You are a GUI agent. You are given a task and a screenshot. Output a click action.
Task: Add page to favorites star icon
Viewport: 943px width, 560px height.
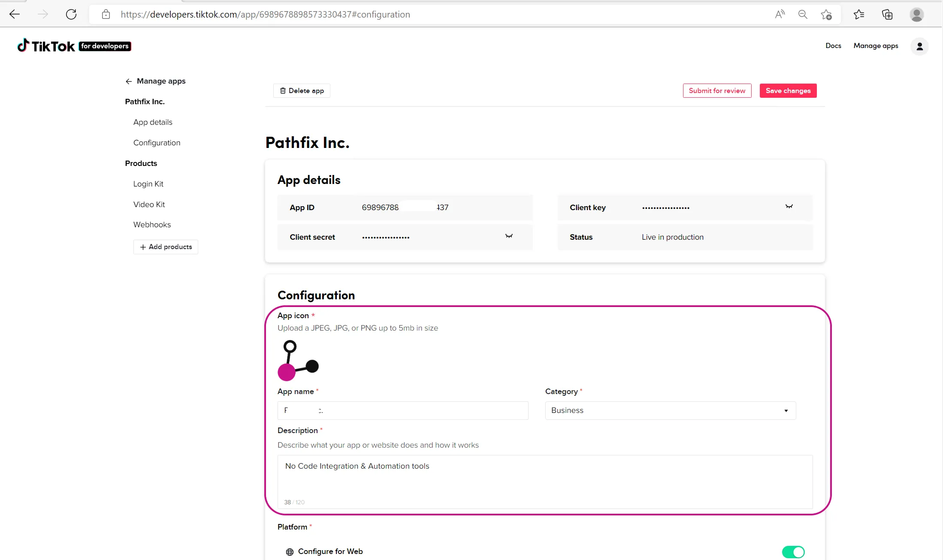point(826,15)
